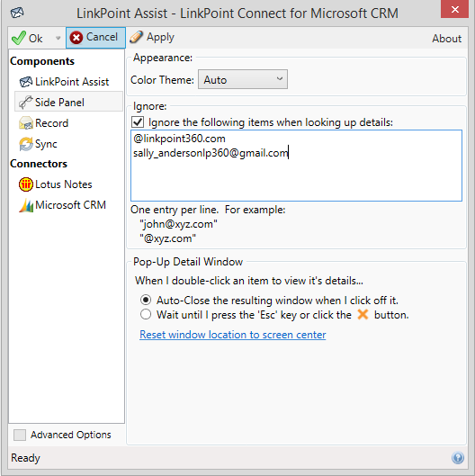Click the help icon in status bar
Viewport: 475px width, 476px height.
point(458,457)
